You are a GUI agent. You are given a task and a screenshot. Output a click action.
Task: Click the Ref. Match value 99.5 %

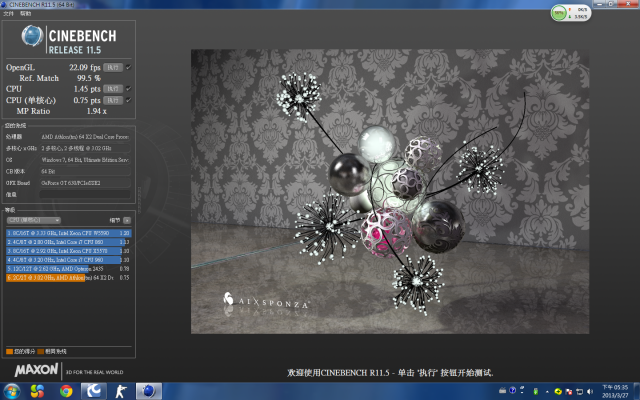[x=89, y=78]
